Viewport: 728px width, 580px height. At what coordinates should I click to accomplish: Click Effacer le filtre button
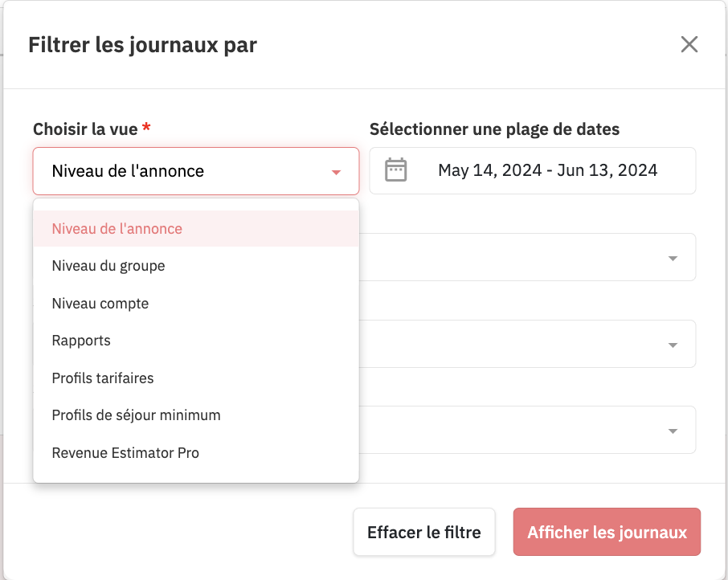(424, 532)
